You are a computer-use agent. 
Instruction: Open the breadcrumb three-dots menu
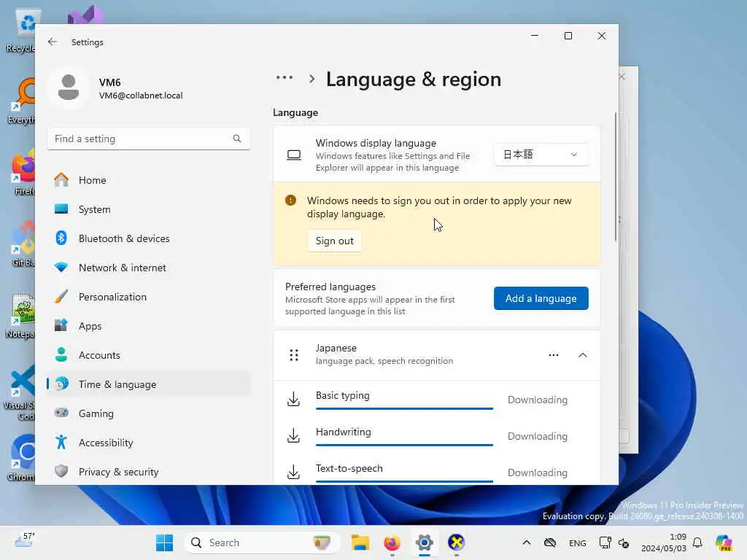[285, 78]
